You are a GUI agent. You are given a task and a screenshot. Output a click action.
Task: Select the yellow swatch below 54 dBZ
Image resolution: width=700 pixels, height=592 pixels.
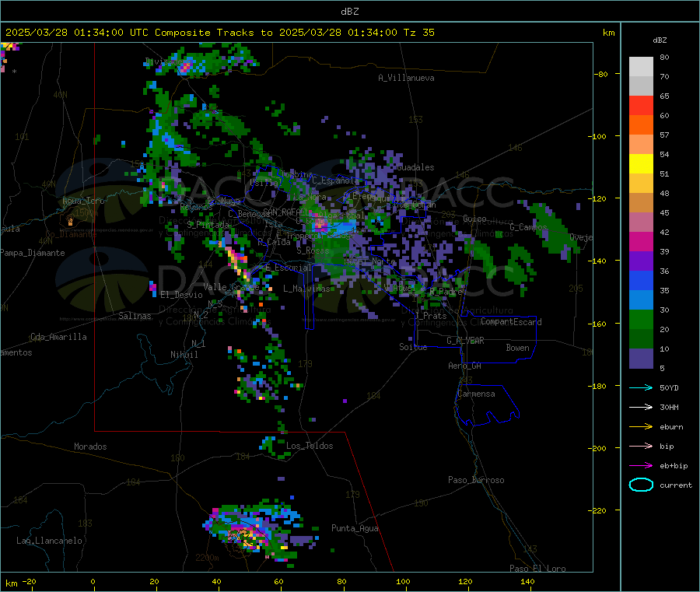click(x=641, y=164)
